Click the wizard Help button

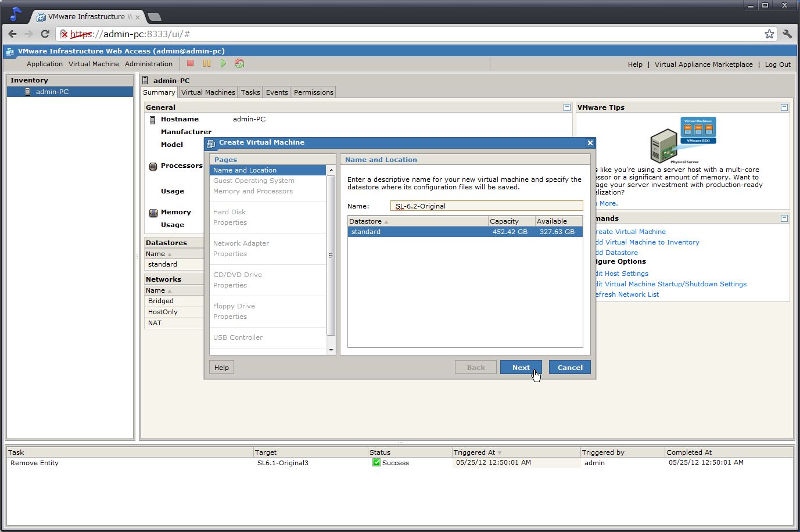click(x=221, y=368)
